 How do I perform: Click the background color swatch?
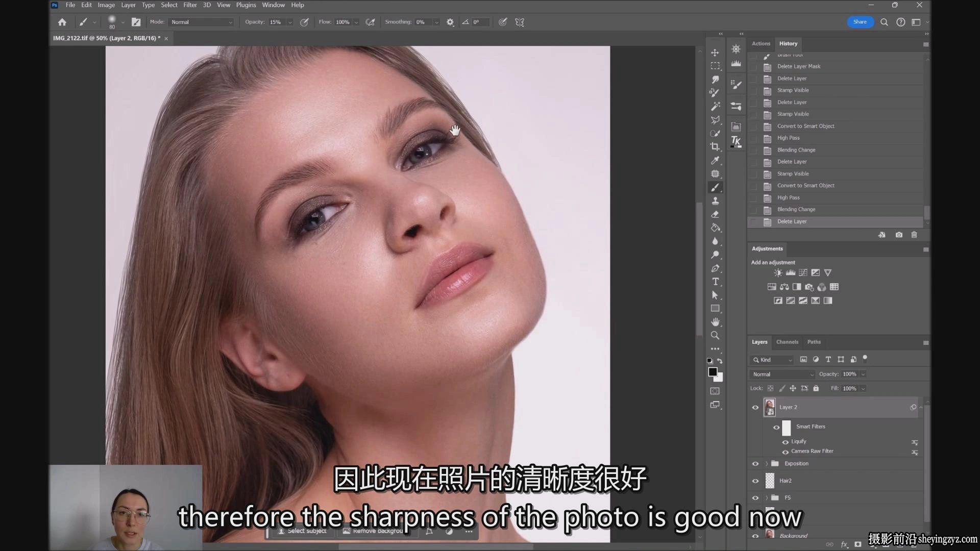(x=719, y=378)
